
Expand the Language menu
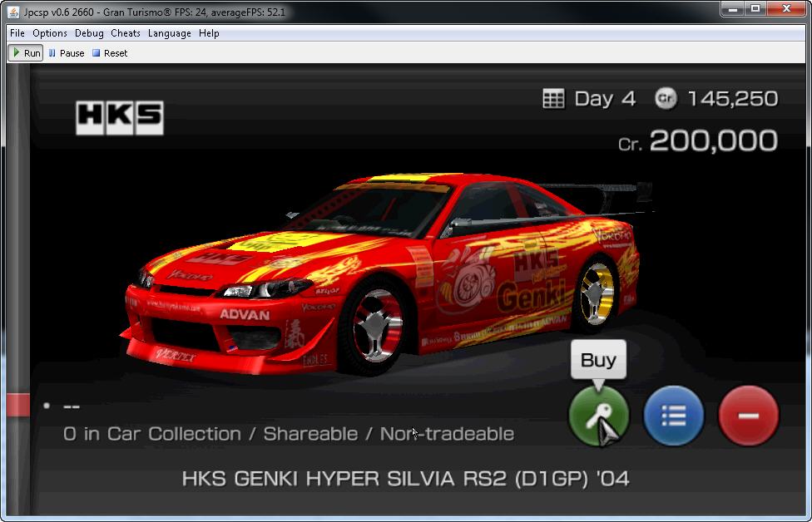click(170, 33)
